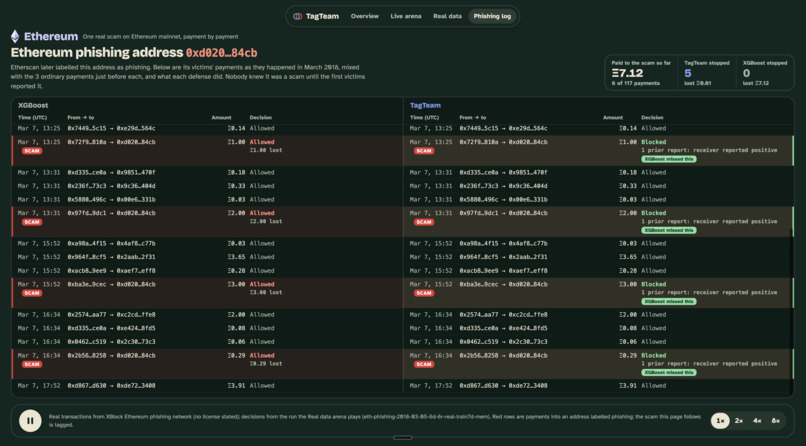Click XGBoost row 0x97fd…9dc1 → 0xd020…84cb
The height and width of the screenshot is (446, 806).
(207, 221)
